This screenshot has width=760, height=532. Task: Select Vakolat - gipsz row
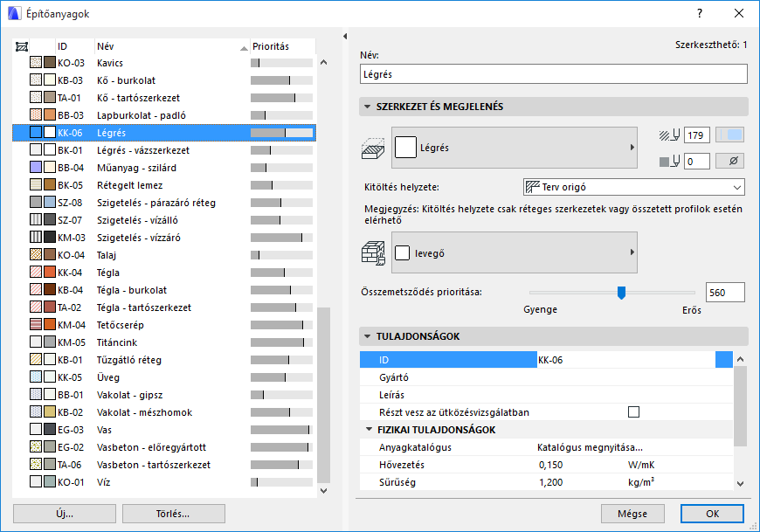coord(164,395)
